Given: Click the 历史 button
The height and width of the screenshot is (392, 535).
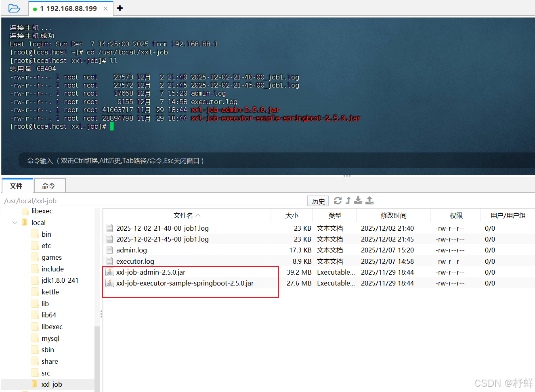Looking at the screenshot, I should pyautogui.click(x=318, y=201).
